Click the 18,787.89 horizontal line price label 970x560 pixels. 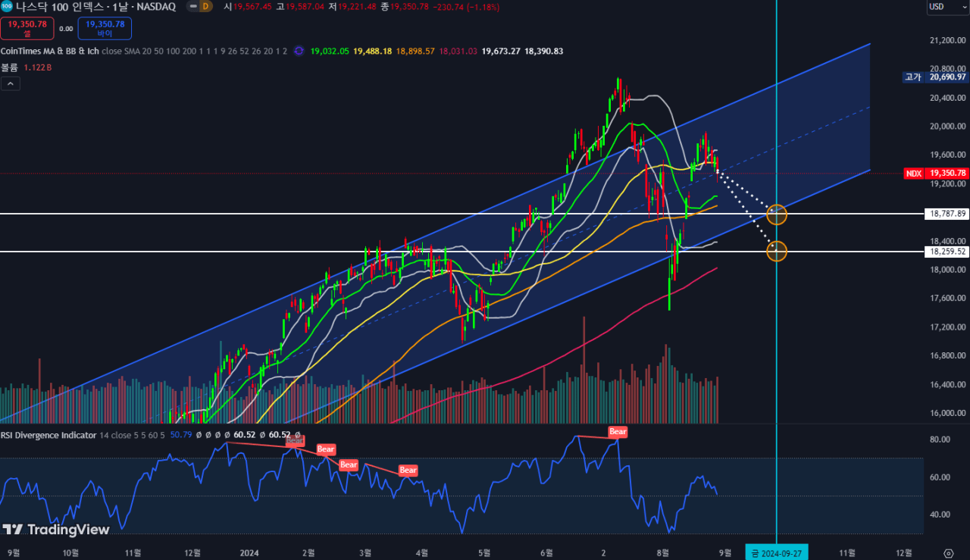coord(947,214)
